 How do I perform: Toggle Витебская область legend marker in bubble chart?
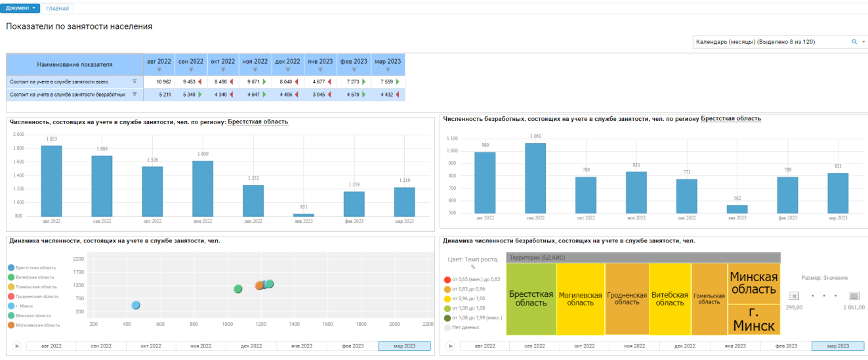(x=12, y=277)
